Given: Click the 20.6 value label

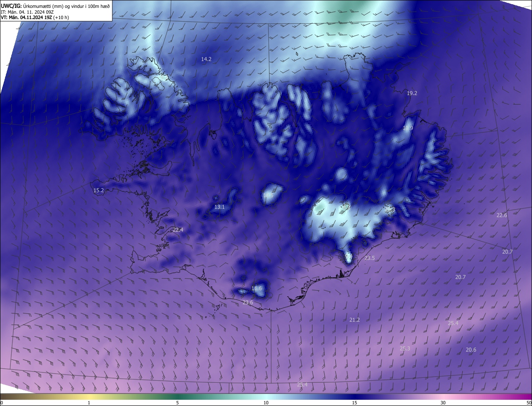Looking at the screenshot, I should pyautogui.click(x=471, y=350).
